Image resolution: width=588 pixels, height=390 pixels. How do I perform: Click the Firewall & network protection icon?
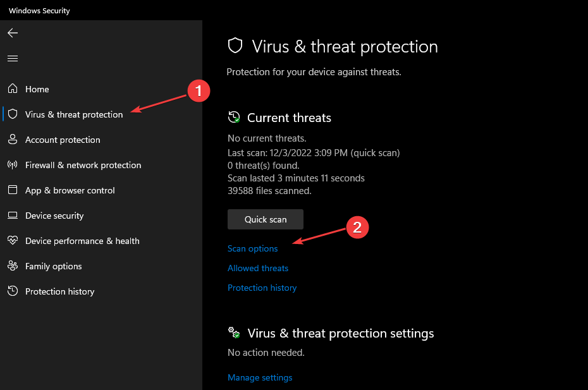coord(13,165)
